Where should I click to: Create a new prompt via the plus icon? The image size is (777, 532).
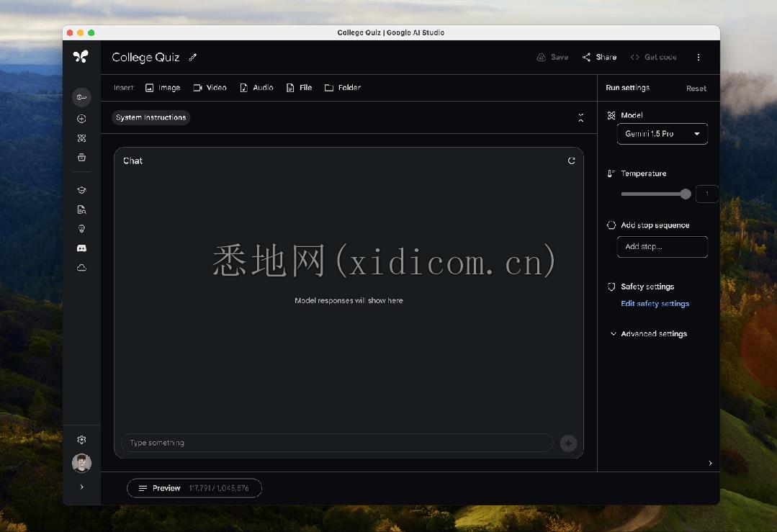point(81,118)
